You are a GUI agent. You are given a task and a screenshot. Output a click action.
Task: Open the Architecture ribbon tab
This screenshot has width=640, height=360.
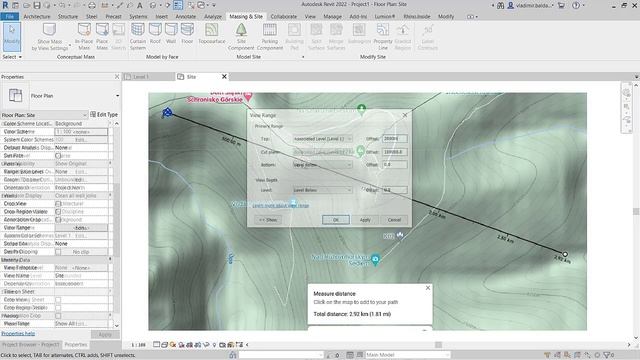[37, 16]
